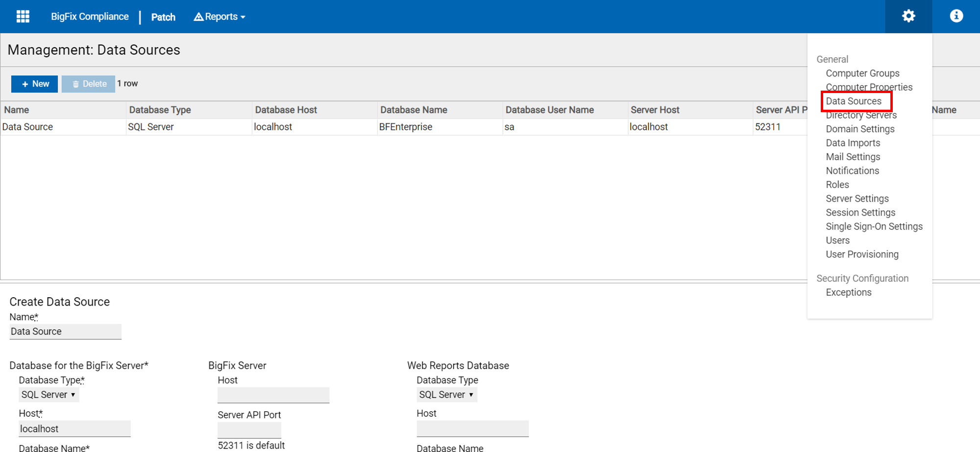The image size is (980, 452).
Task: Open Computer Groups from settings menu
Action: coord(862,73)
